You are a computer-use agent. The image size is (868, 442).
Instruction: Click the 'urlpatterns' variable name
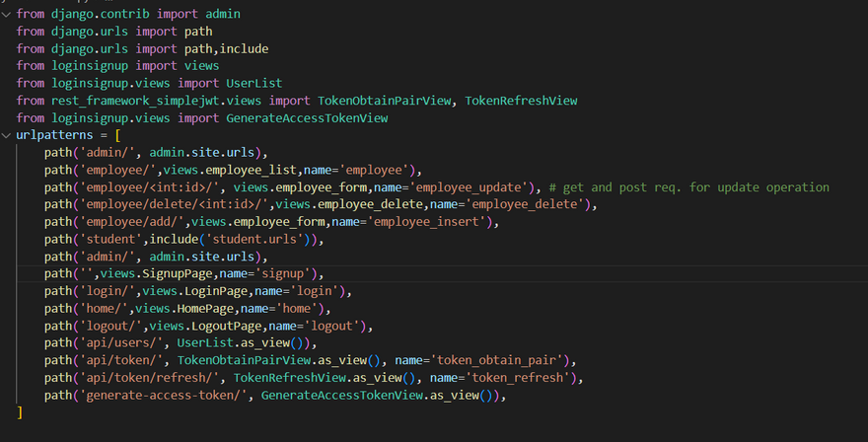55,135
